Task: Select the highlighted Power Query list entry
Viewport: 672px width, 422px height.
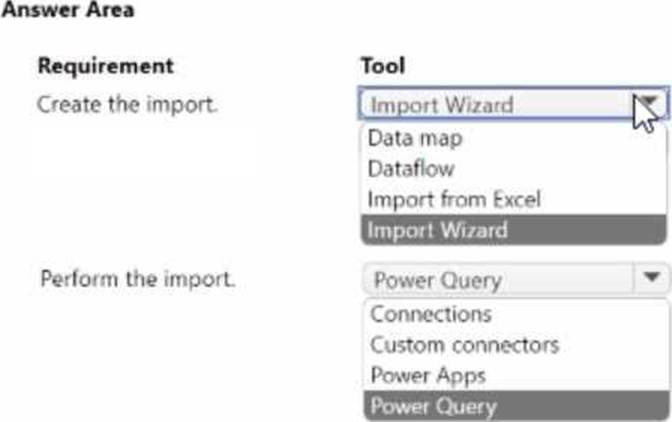Action: pyautogui.click(x=434, y=406)
